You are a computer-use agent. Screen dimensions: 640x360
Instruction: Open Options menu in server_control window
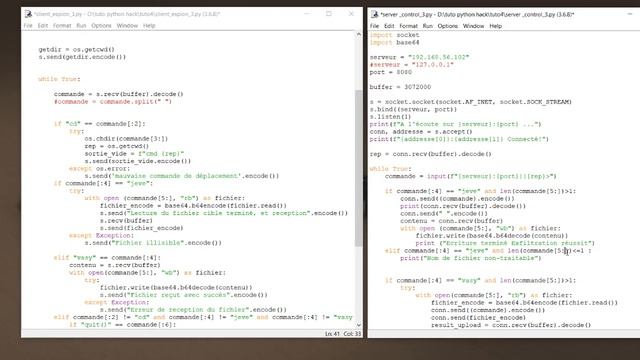[x=448, y=26]
